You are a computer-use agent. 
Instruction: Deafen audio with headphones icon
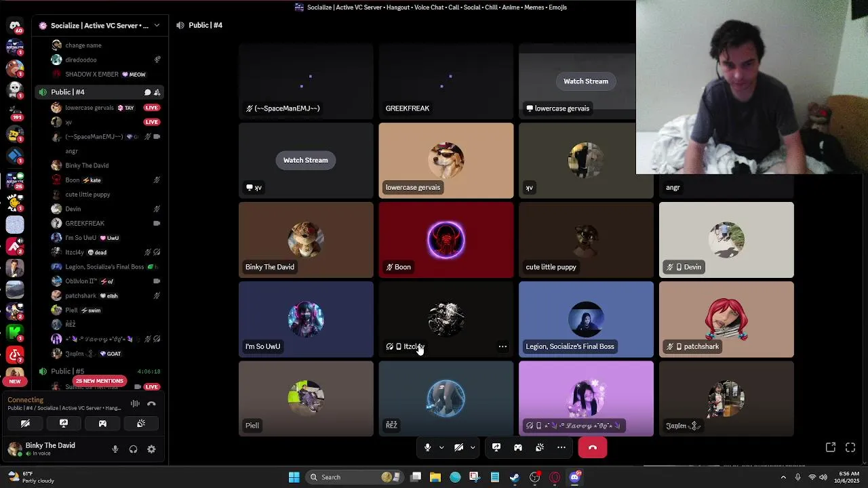pos(133,449)
